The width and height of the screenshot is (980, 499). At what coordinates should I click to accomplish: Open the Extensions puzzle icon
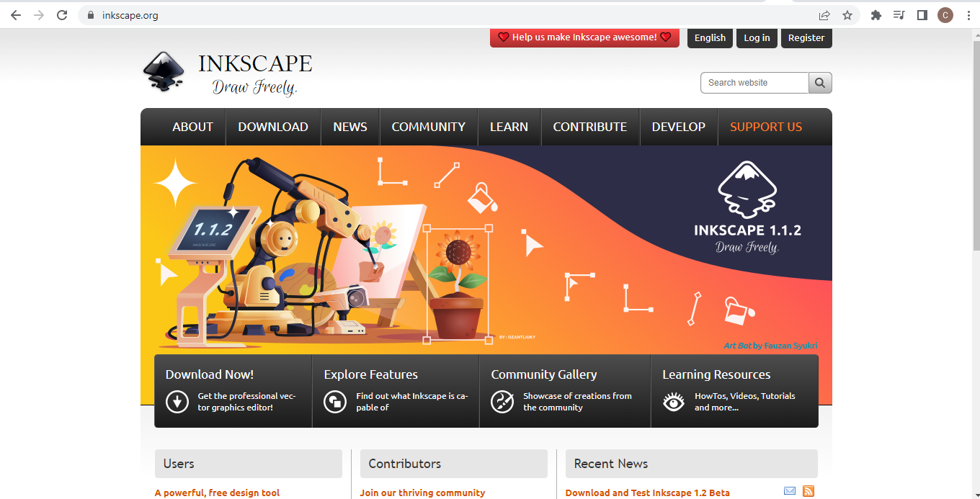pos(876,15)
